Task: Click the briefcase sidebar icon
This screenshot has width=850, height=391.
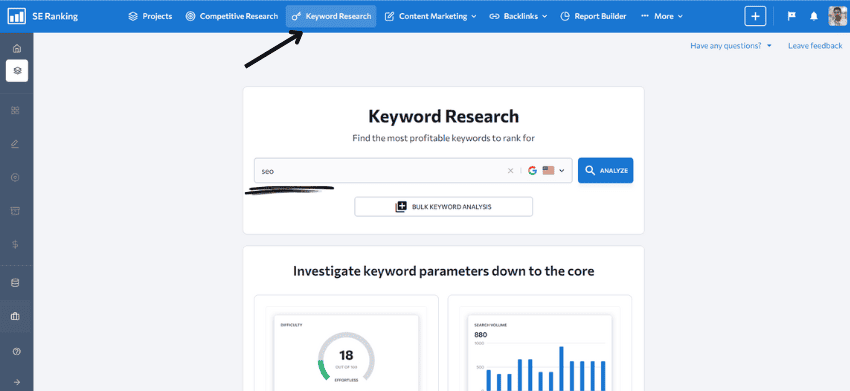Action: pos(15,316)
